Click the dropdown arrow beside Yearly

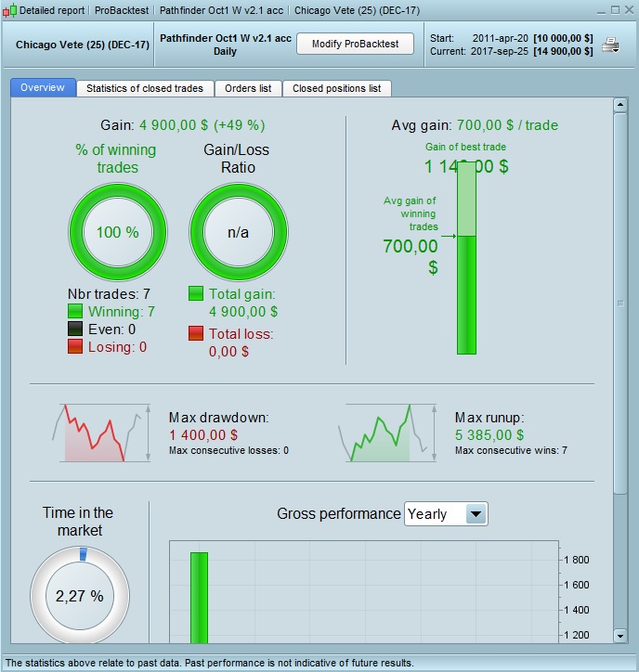coord(476,514)
